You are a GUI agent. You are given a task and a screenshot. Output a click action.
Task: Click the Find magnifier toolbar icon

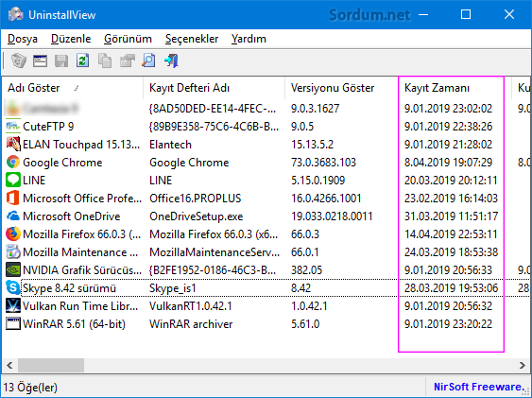(148, 61)
